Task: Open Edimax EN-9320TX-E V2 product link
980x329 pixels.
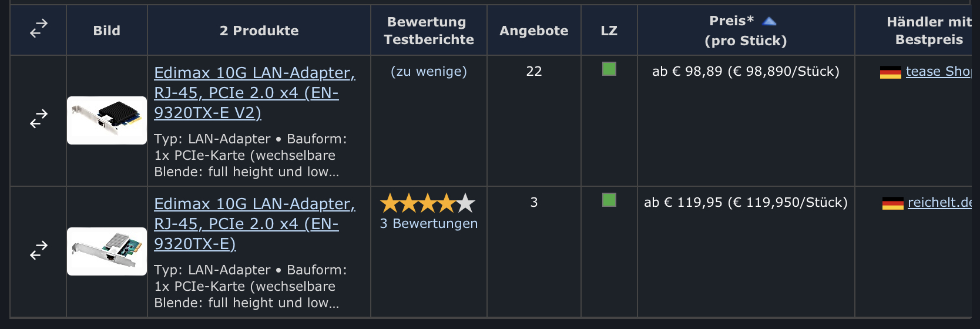Action: [x=254, y=92]
